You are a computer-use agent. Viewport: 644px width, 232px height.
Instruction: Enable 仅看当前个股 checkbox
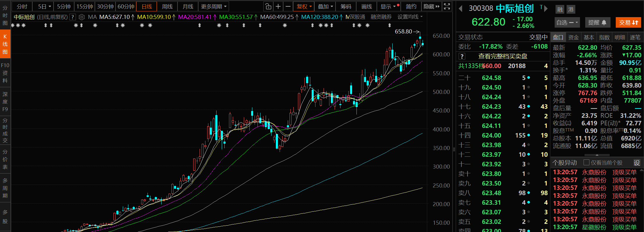tap(587, 163)
